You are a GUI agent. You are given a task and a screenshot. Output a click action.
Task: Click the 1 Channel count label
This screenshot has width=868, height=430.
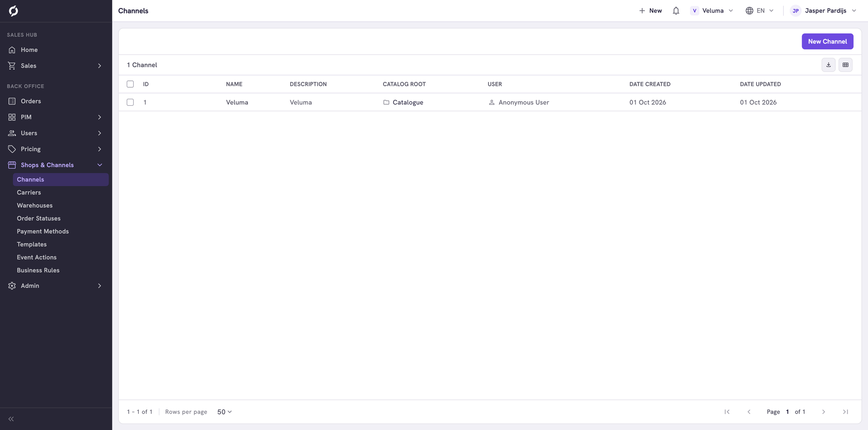coord(142,65)
